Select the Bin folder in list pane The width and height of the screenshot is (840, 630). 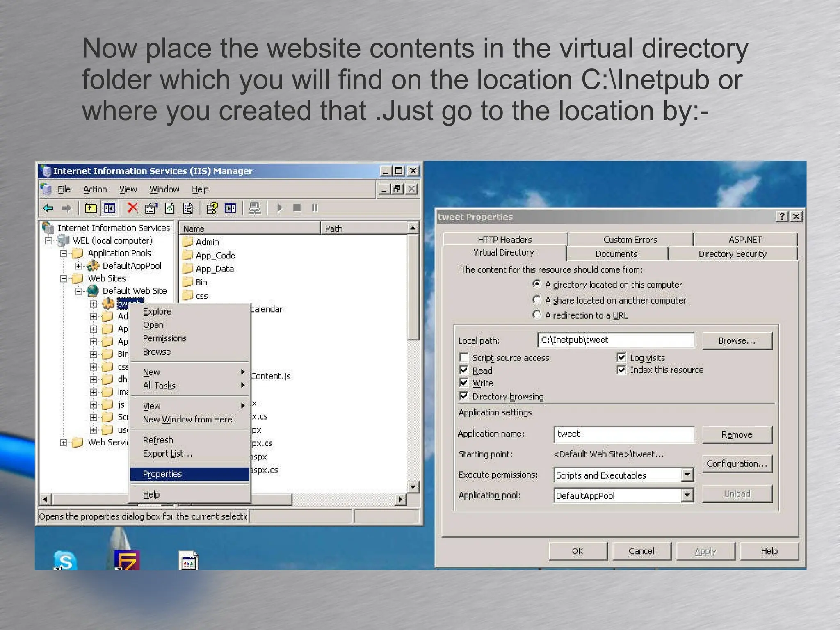click(195, 282)
